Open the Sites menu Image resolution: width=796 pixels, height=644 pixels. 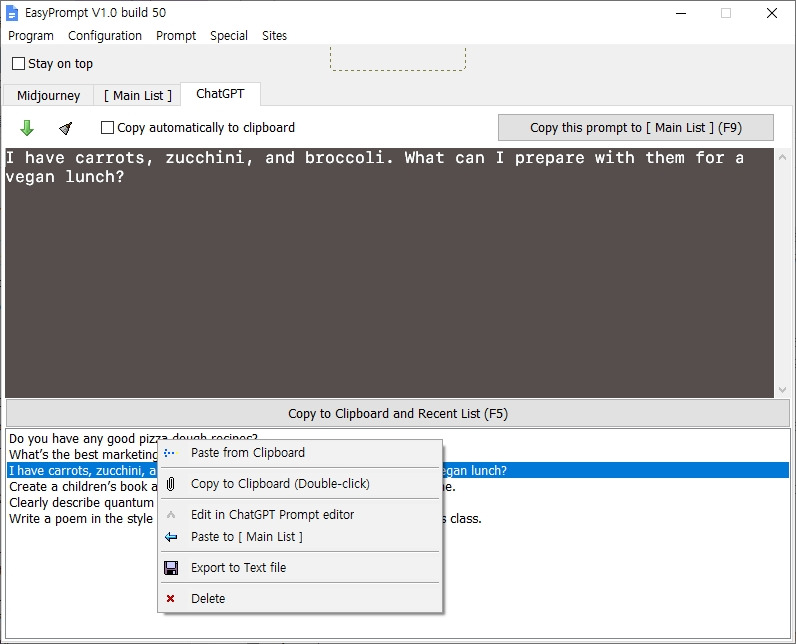(x=275, y=36)
